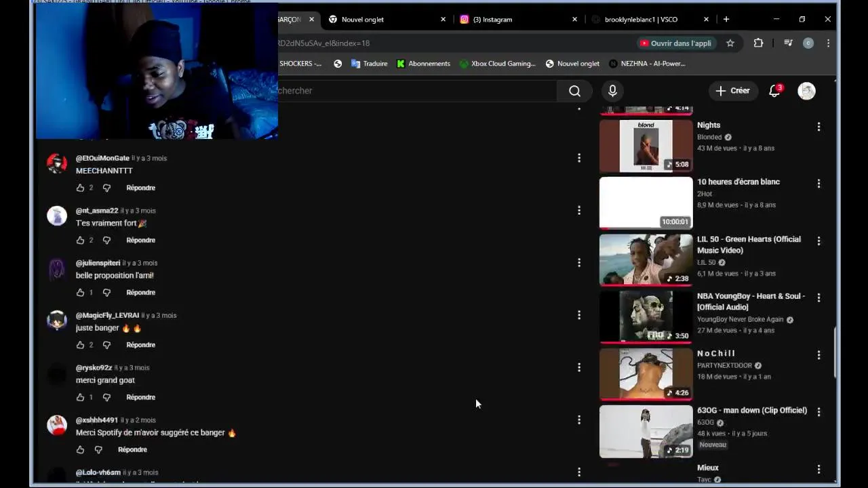Open the Chrome three-dot menu
Image resolution: width=868 pixels, height=488 pixels.
click(828, 43)
